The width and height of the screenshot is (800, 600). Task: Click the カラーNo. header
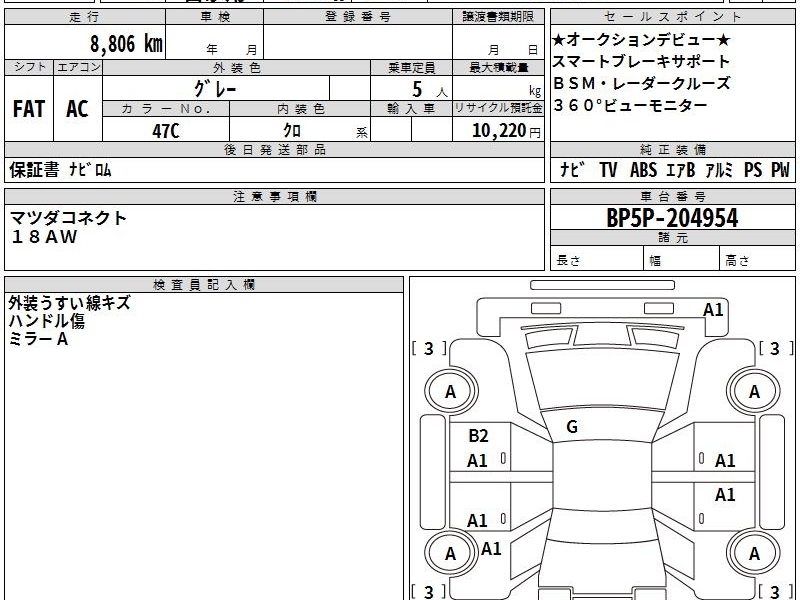coord(166,109)
